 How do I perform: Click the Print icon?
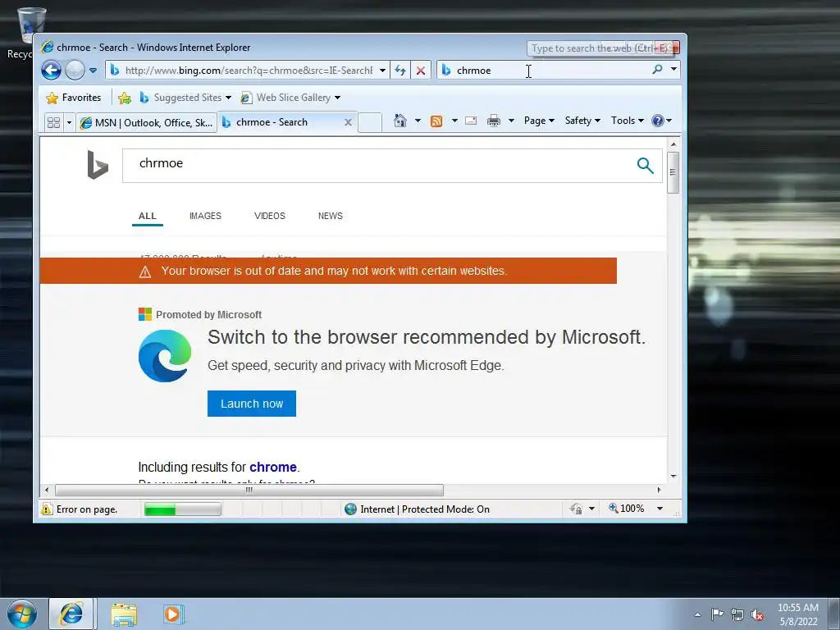tap(493, 121)
